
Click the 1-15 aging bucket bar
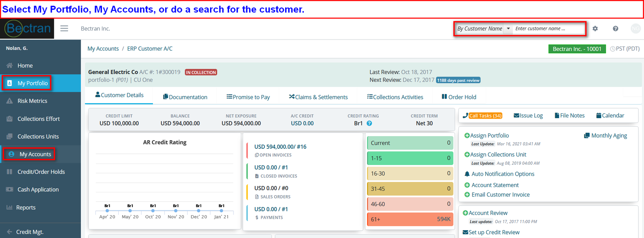[x=410, y=158]
